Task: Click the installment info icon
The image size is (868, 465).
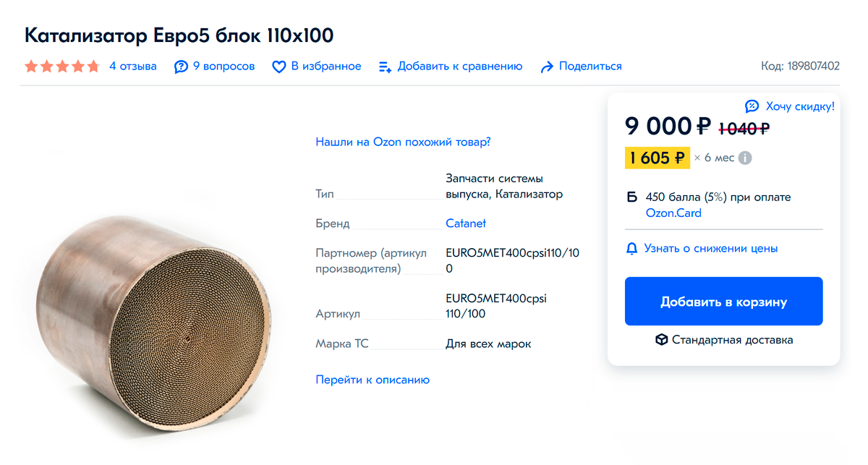Action: point(745,158)
